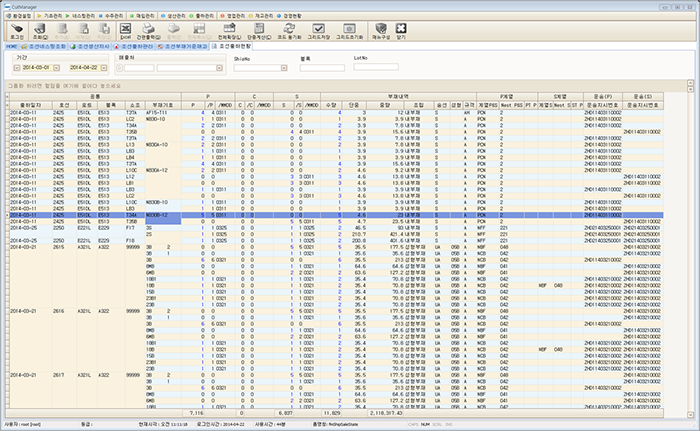
Task: Expand the 매출처 customer combo box
Action: [219, 68]
